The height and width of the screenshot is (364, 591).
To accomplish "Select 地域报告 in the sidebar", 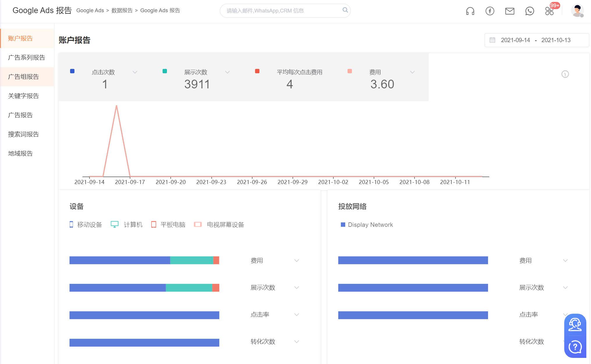I will point(27,154).
